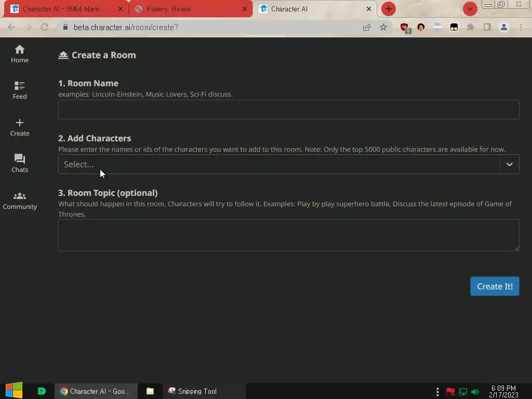
Task: Click the Room Topic text area
Action: pos(288,235)
